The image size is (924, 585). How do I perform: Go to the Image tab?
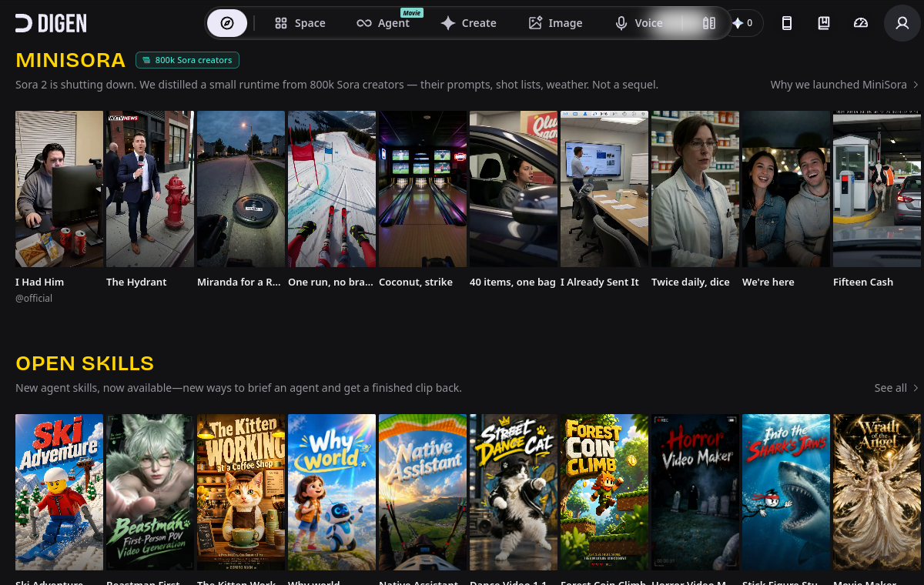pos(555,23)
